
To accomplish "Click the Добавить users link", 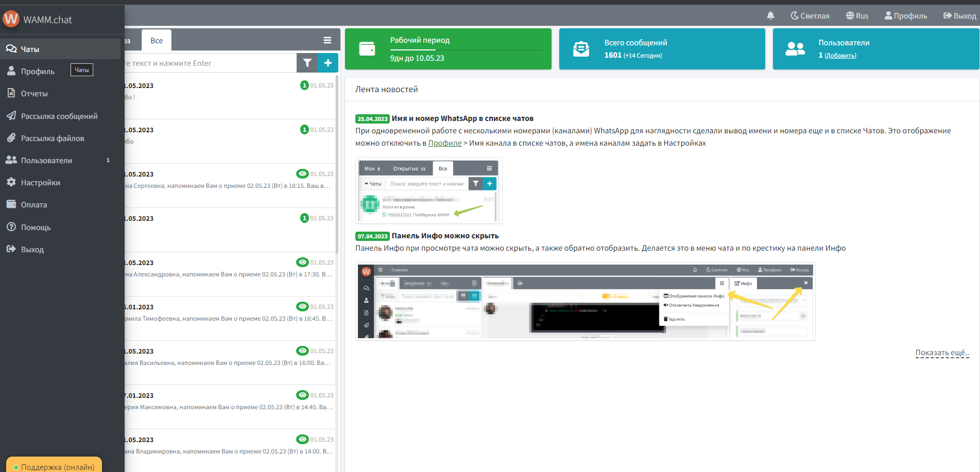I will [x=840, y=56].
